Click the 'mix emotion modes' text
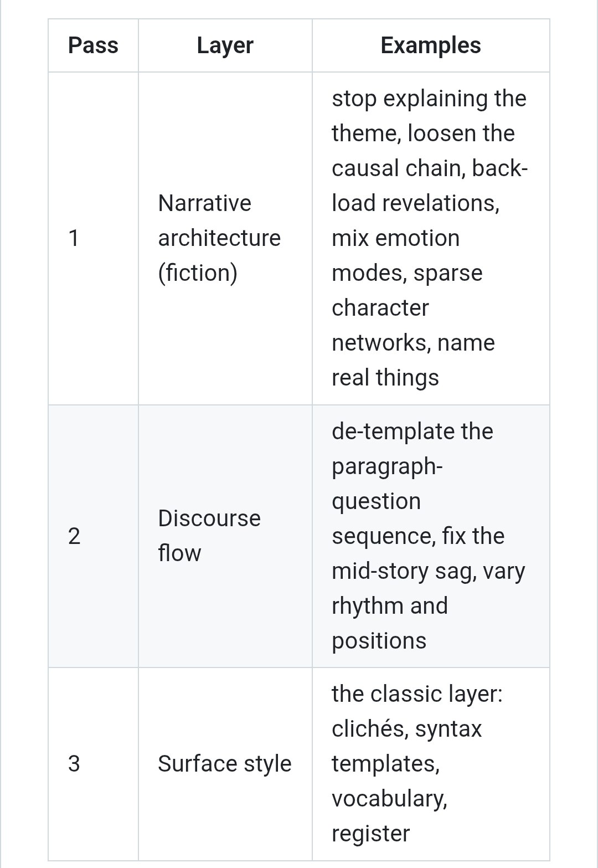Viewport: 598px width, 868px height. (396, 255)
